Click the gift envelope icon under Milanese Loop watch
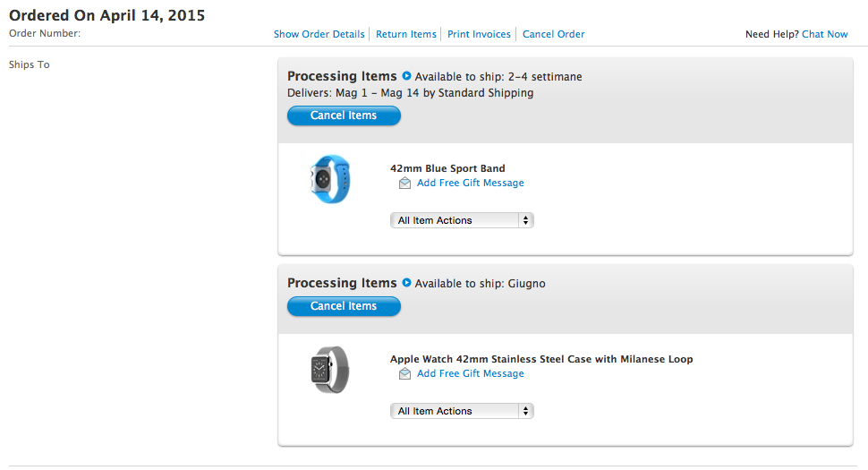 404,374
